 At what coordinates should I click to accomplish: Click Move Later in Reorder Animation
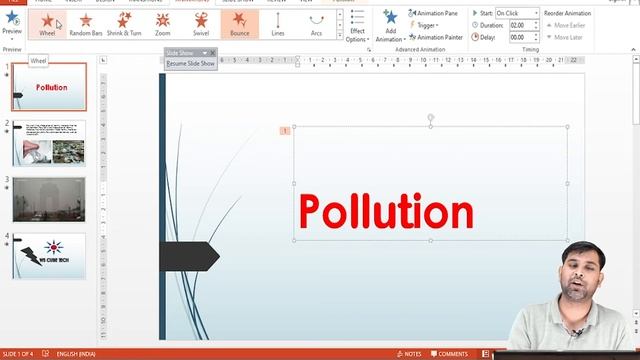point(564,37)
